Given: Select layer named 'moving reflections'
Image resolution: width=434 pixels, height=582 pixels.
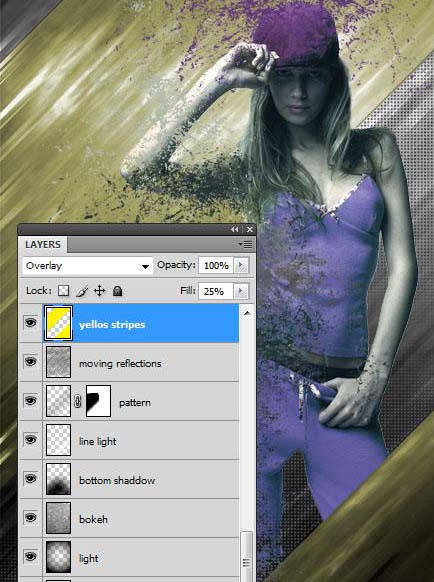Looking at the screenshot, I should pos(120,364).
